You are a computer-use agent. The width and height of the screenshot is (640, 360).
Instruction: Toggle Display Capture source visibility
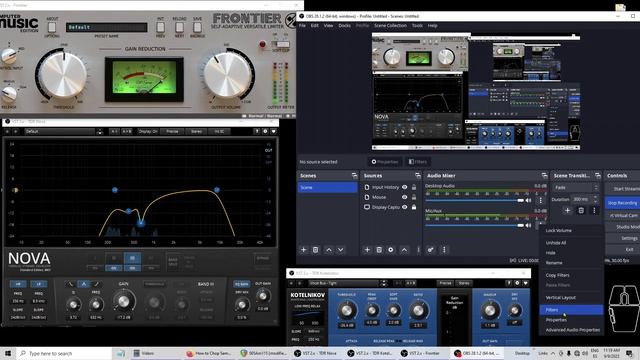404,207
